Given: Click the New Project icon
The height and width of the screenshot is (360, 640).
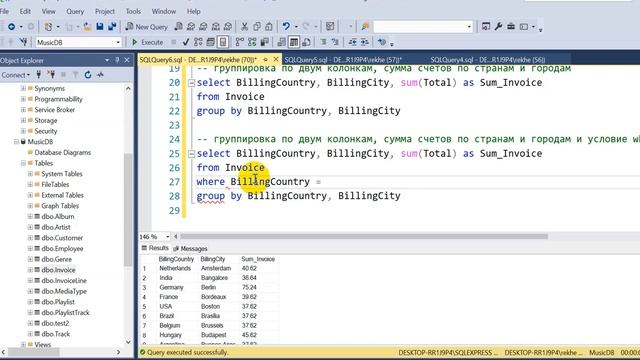Looking at the screenshot, I should tap(49, 27).
